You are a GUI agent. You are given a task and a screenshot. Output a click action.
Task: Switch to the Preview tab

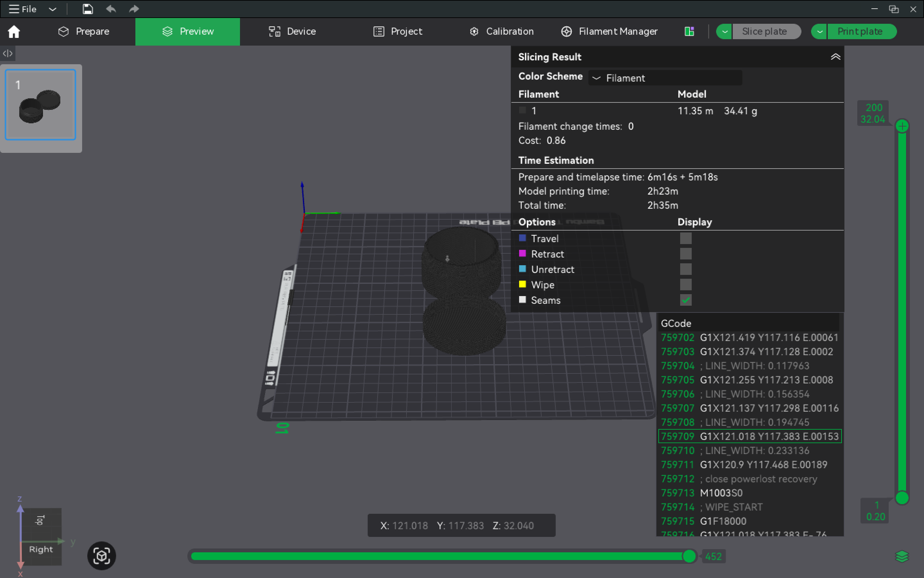point(187,31)
